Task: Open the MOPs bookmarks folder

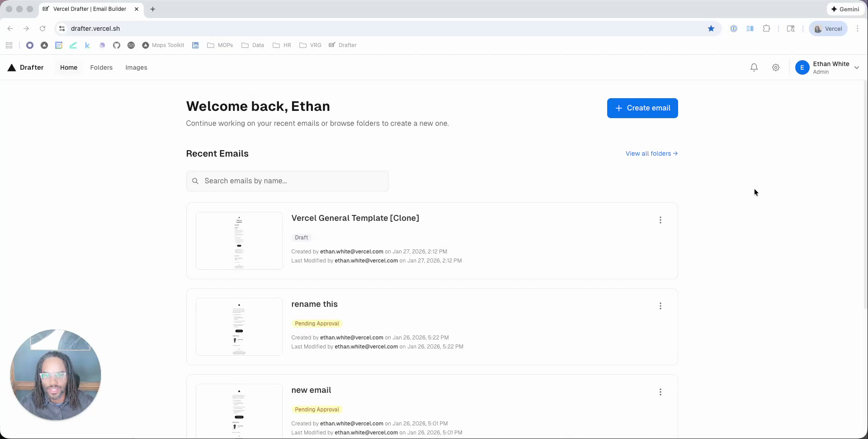Action: tap(220, 45)
